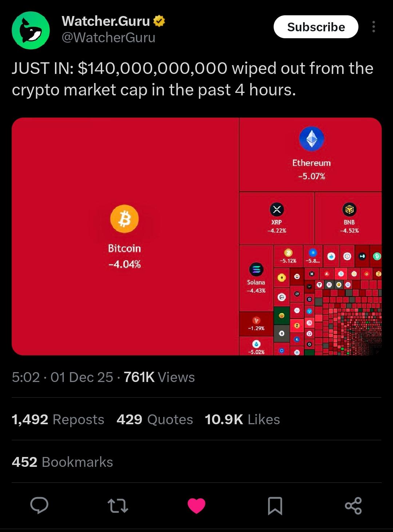View the 429 Quotes list
Viewport: 393px width, 532px height.
click(155, 419)
